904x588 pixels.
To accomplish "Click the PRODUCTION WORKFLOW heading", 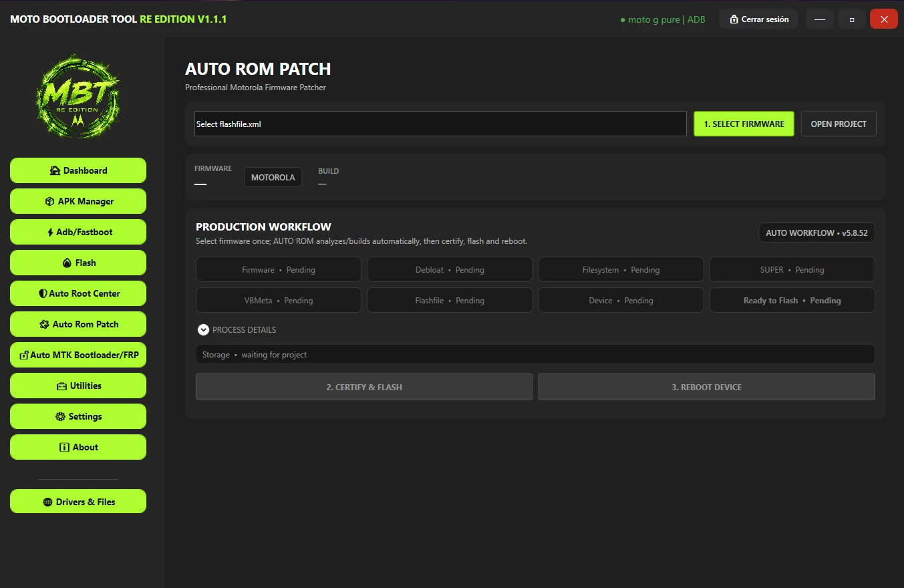I will pos(263,227).
